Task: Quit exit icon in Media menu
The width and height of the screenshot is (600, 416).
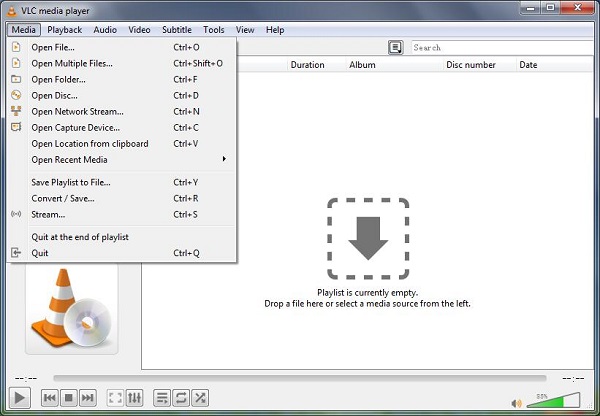Action: pyautogui.click(x=16, y=253)
